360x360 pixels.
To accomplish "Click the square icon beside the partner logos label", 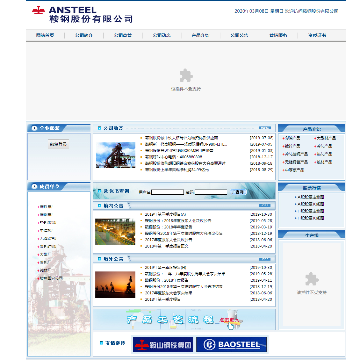I will coord(101,343).
